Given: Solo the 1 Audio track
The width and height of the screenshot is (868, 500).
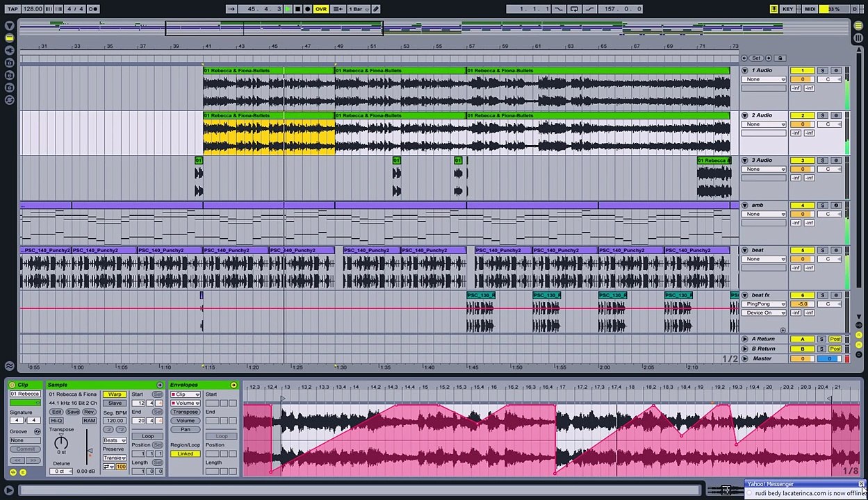Looking at the screenshot, I should [x=822, y=71].
